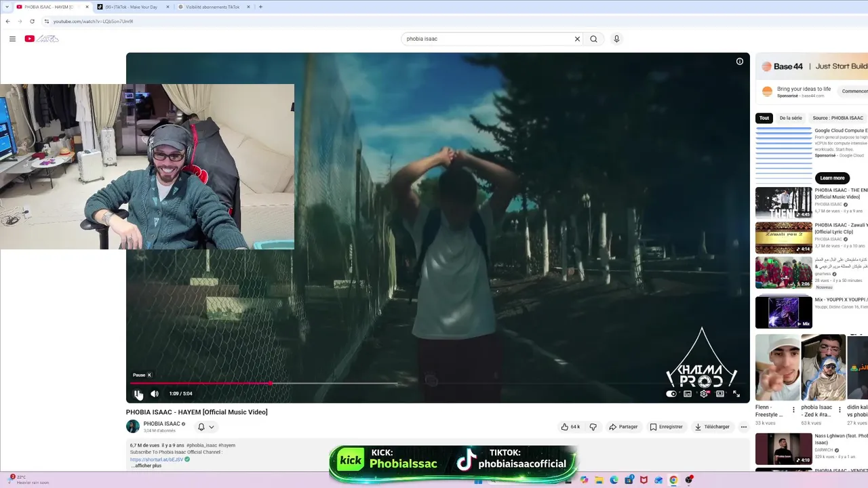Close the Visibilité abonnements TikTok tab
Viewport: 868px width, 488px height.
click(x=248, y=7)
